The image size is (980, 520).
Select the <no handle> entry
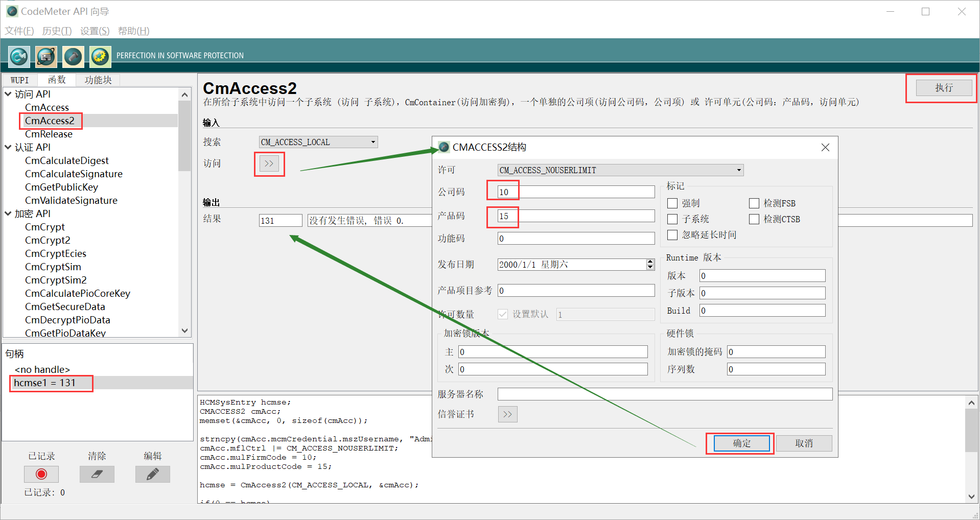tap(42, 369)
